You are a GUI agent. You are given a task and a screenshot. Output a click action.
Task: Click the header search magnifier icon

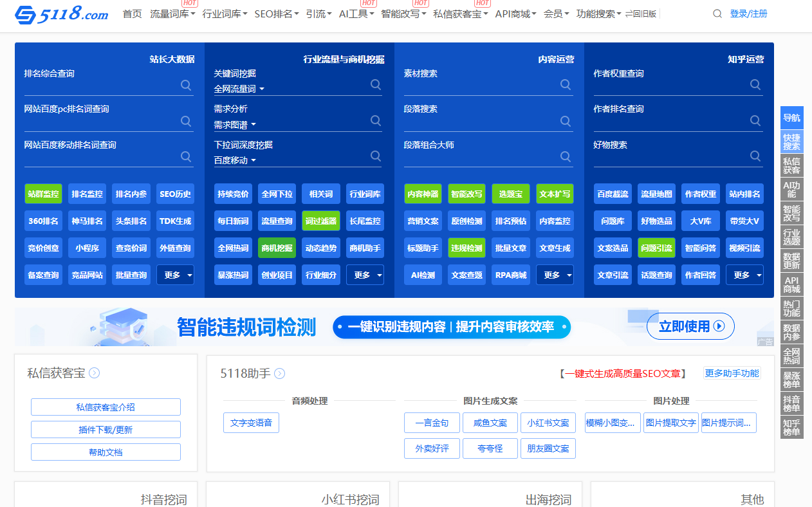[x=717, y=14]
